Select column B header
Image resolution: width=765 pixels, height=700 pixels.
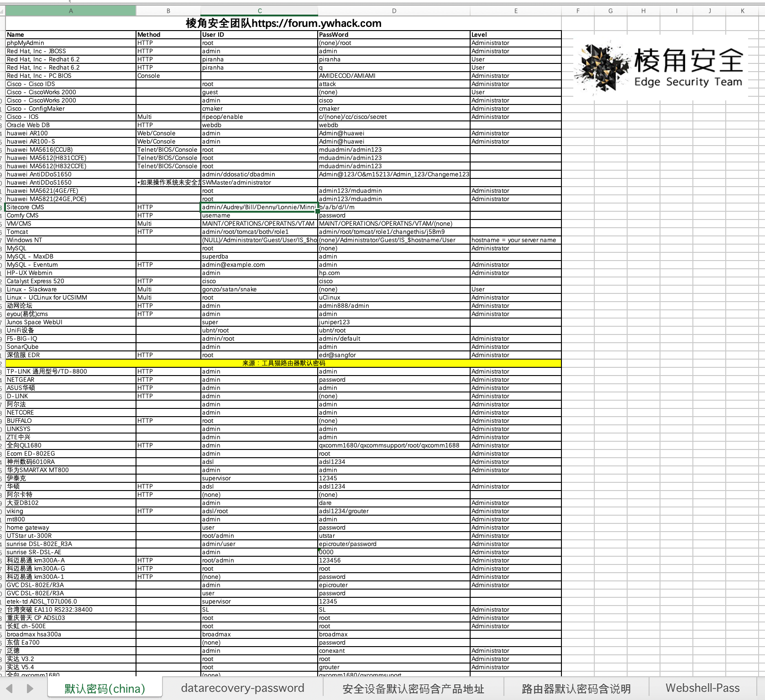pos(168,11)
